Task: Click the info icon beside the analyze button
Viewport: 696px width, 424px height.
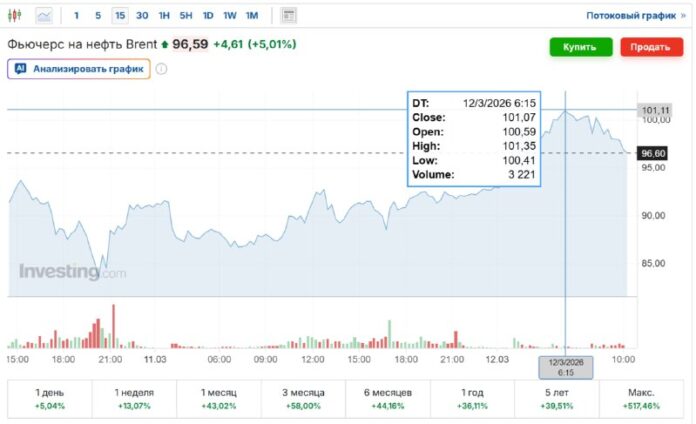Action: pos(161,69)
